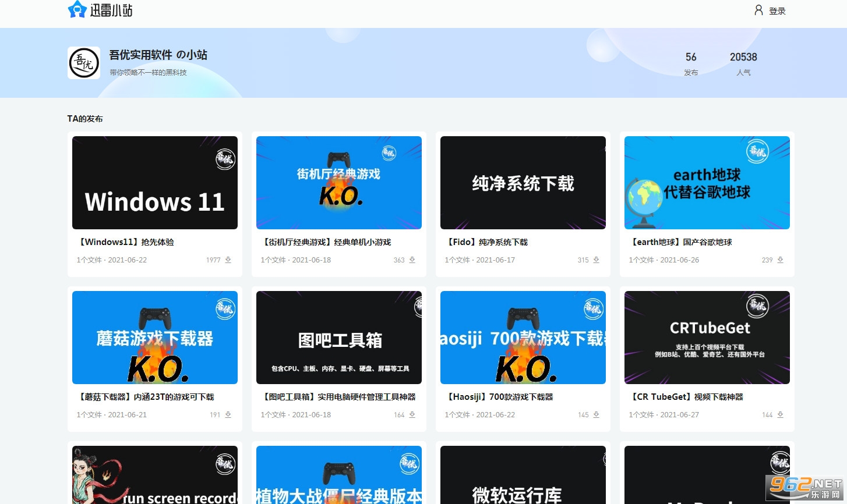Screen dimensions: 847x504
Task: Open the 【earth地球】国产谷歌地球 title link
Action: pos(680,242)
